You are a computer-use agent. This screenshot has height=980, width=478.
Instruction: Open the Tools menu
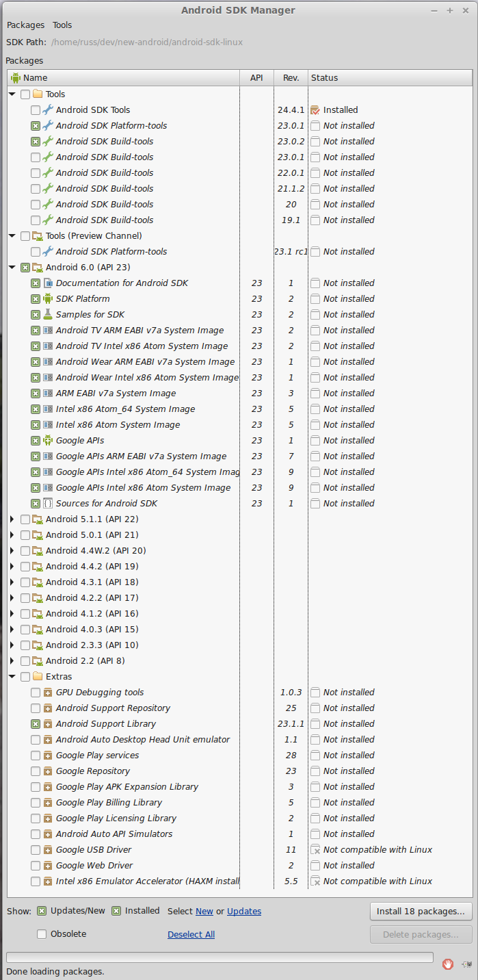[62, 25]
